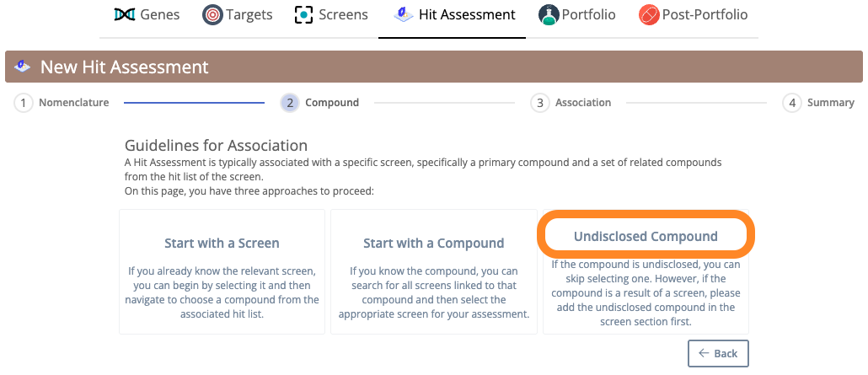The height and width of the screenshot is (375, 868).
Task: Open the Genes tab
Action: pos(147,14)
